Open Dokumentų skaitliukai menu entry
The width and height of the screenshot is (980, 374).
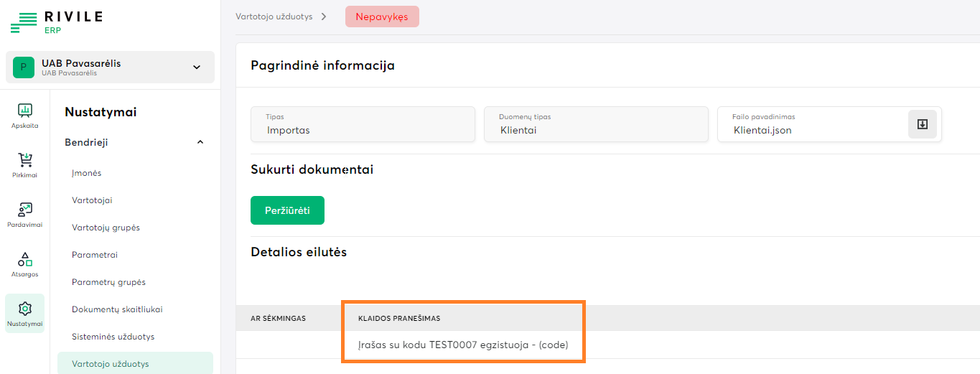tap(117, 309)
